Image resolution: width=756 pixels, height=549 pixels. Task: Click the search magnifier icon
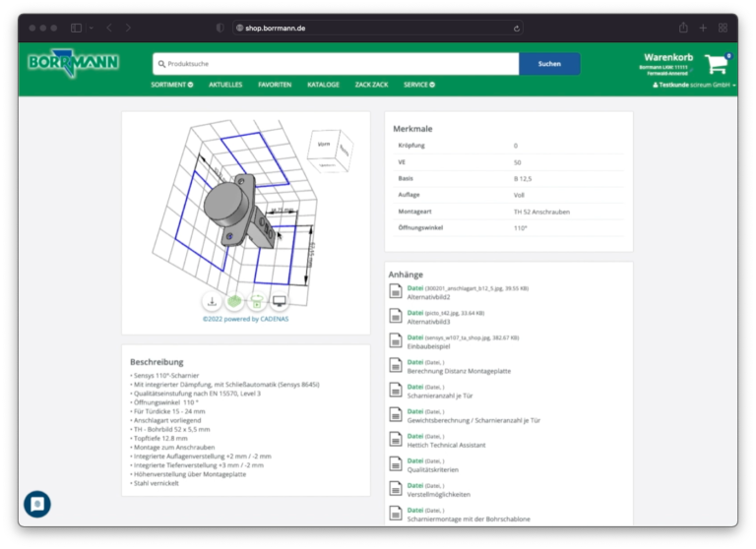coord(162,64)
